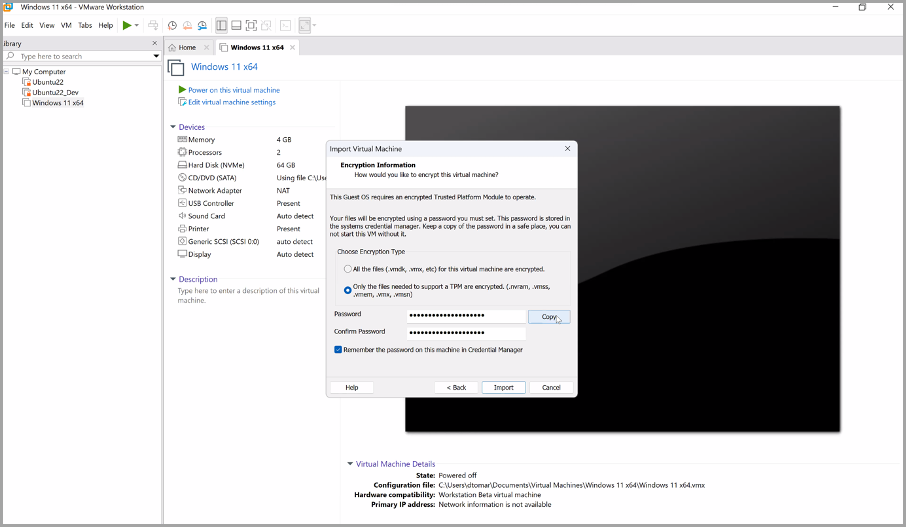
Task: Open the library search dropdown arrow
Action: point(156,56)
